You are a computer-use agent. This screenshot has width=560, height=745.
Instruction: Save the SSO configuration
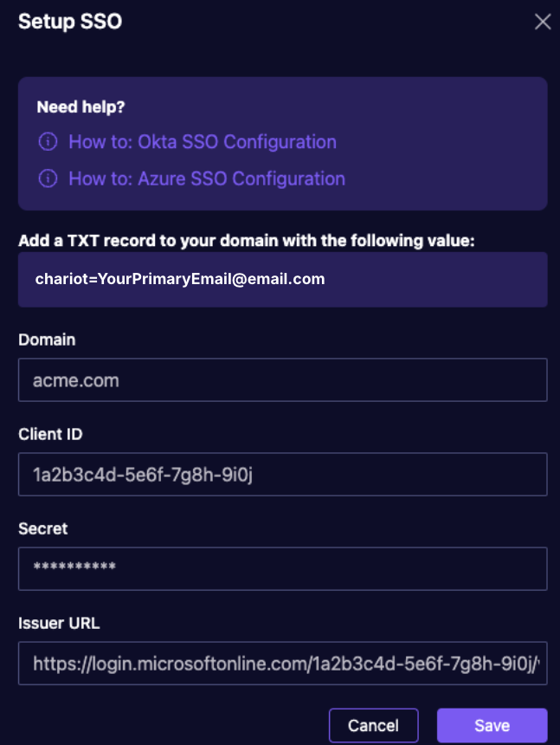coord(492,726)
